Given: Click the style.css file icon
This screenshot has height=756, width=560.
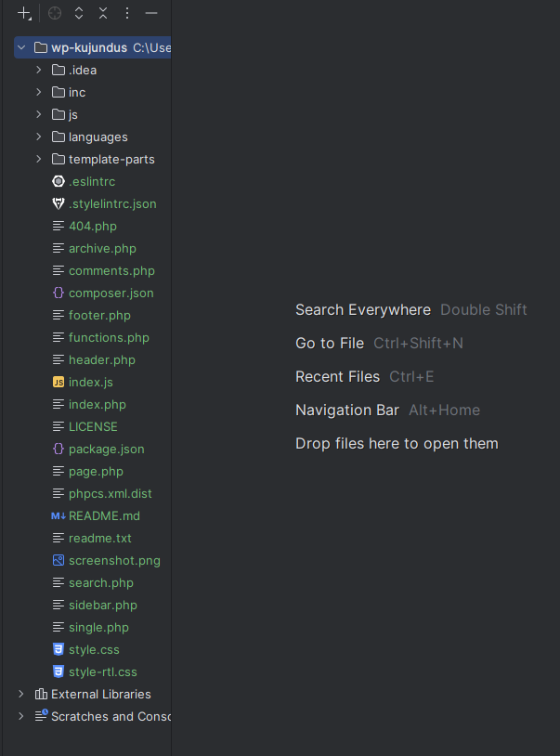Looking at the screenshot, I should point(59,649).
